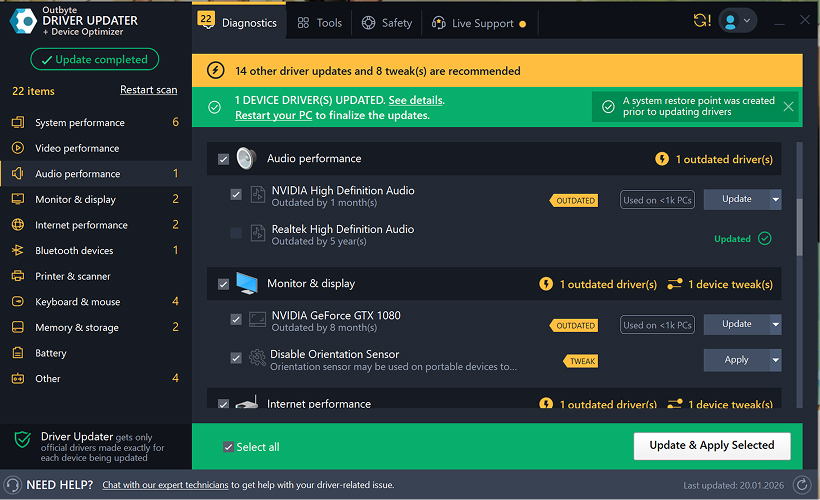Screen dimensions: 820x500
Task: Click the Memory & storage sidebar icon
Action: click(17, 327)
